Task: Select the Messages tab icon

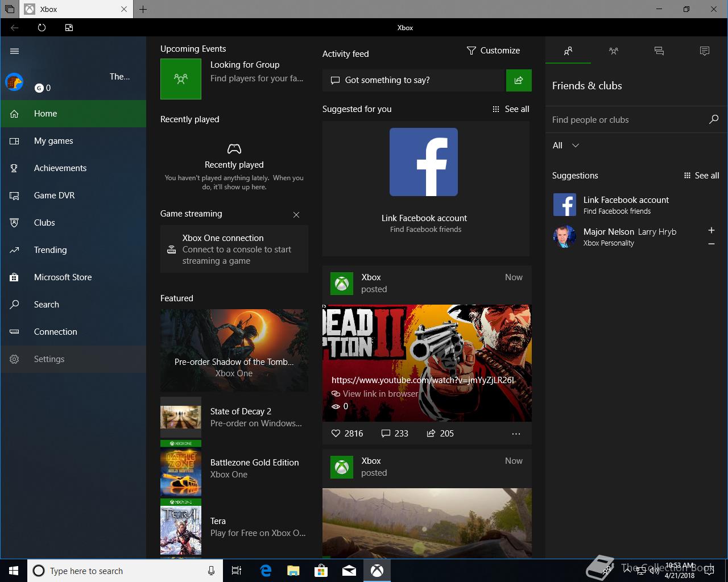Action: pos(659,51)
